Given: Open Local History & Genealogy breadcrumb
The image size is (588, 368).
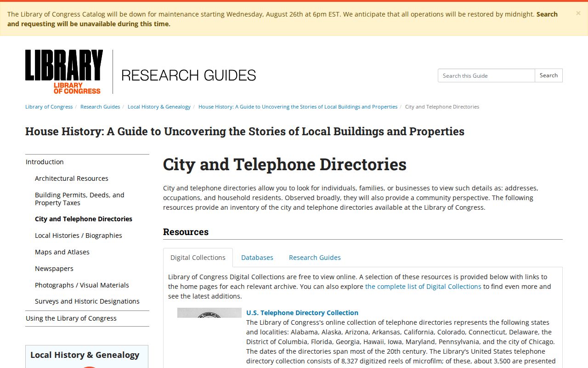Looking at the screenshot, I should tap(159, 107).
